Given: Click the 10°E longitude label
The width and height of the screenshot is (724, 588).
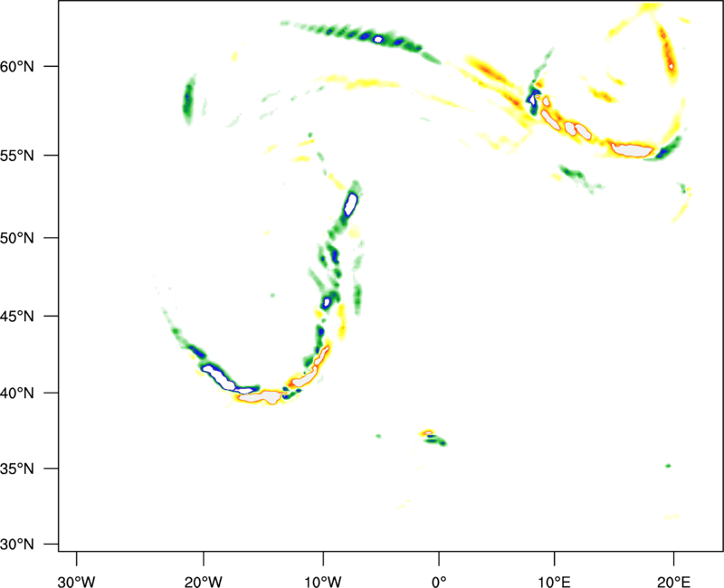Looking at the screenshot, I should coord(554,582).
